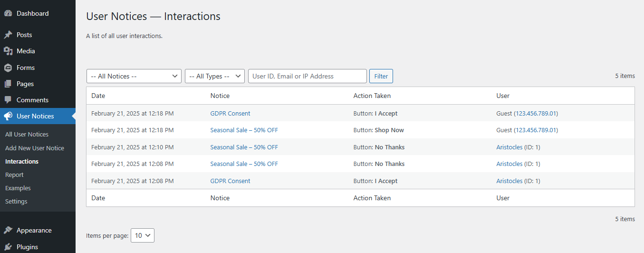644x253 pixels.
Task: Click the first guest IP address link
Action: click(x=536, y=113)
